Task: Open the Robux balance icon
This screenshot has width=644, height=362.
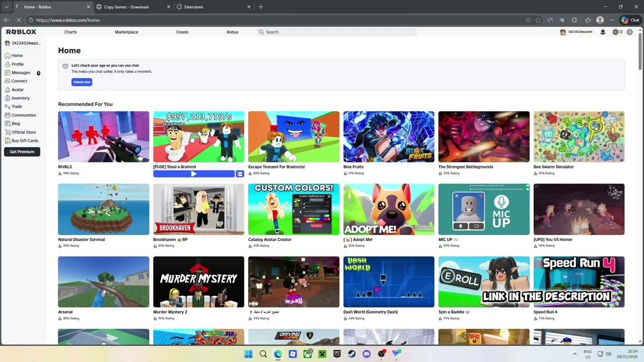Action: [615, 32]
